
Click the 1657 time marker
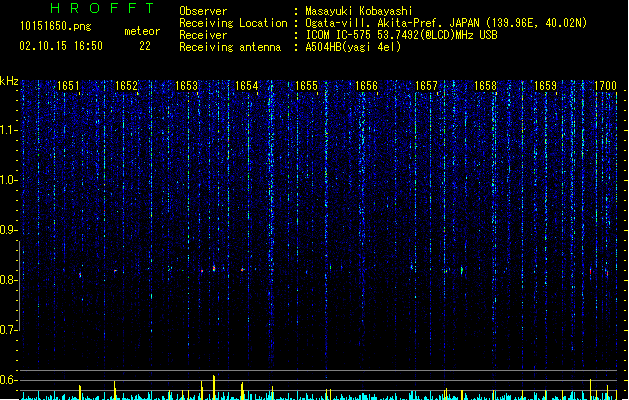click(426, 86)
